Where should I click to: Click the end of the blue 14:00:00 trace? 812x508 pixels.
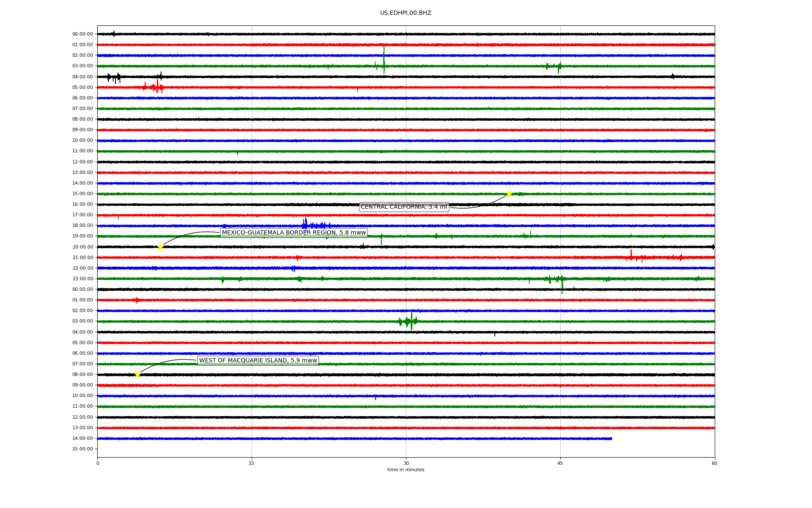point(611,439)
